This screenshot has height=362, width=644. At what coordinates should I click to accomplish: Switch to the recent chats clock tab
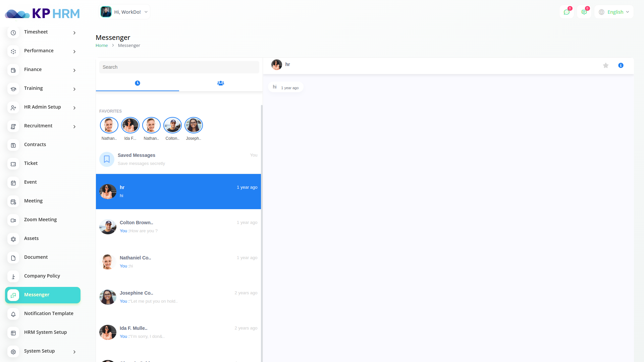(x=138, y=83)
